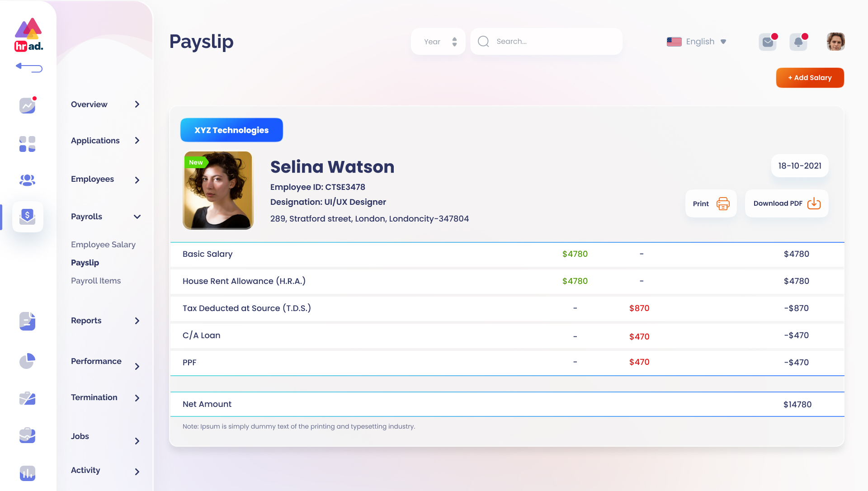Click the Download PDF button
This screenshot has width=868, height=491.
[x=786, y=203]
